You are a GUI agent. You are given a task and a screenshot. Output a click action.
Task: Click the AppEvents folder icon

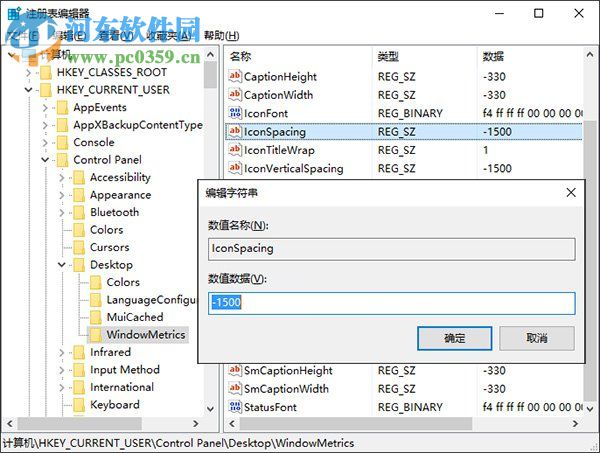[x=62, y=108]
